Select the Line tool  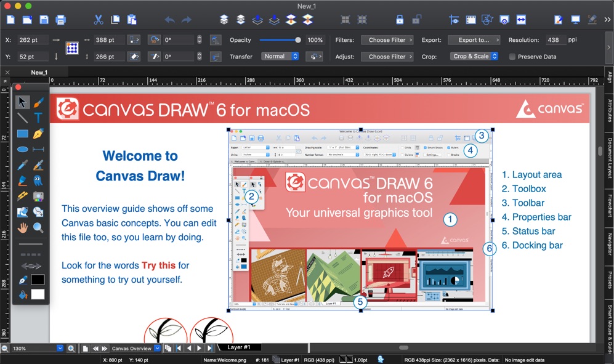coord(22,118)
